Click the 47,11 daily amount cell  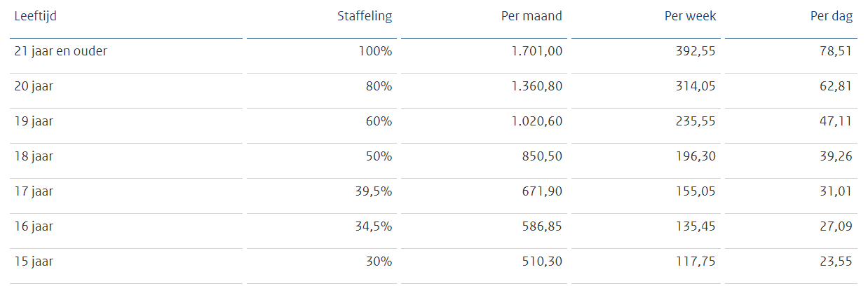tap(836, 121)
